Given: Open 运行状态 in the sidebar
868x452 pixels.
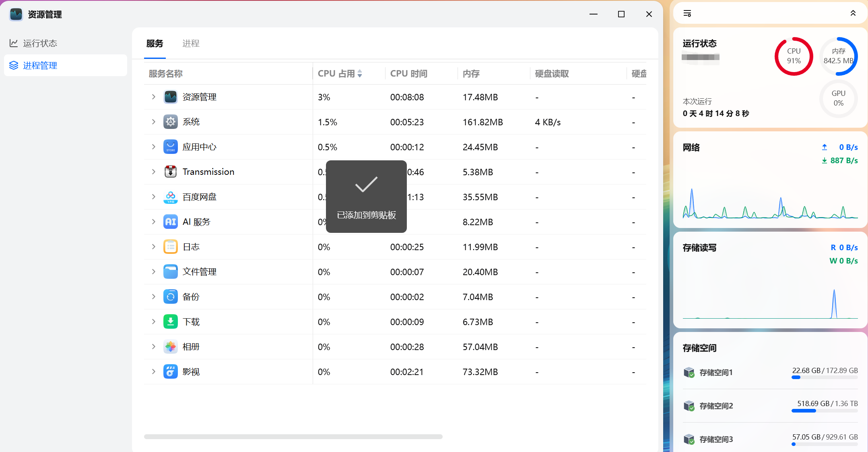Looking at the screenshot, I should tap(40, 43).
